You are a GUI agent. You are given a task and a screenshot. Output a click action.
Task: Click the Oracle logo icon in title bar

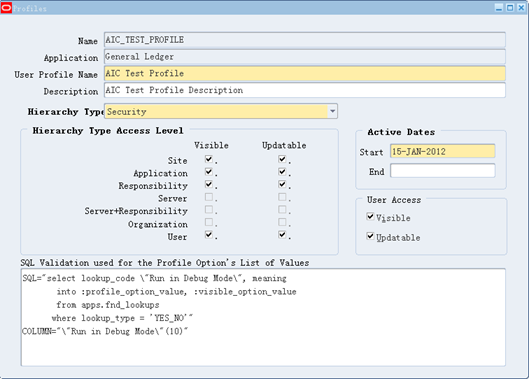[6, 8]
